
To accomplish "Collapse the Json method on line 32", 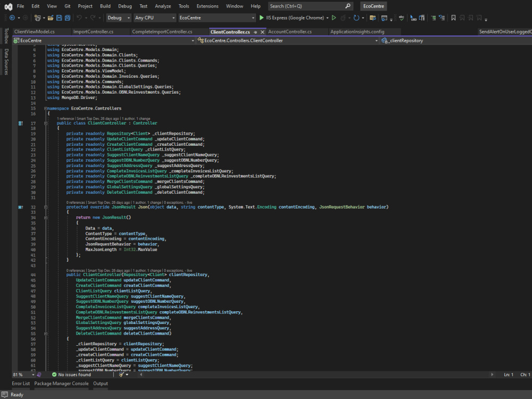I will pos(45,207).
